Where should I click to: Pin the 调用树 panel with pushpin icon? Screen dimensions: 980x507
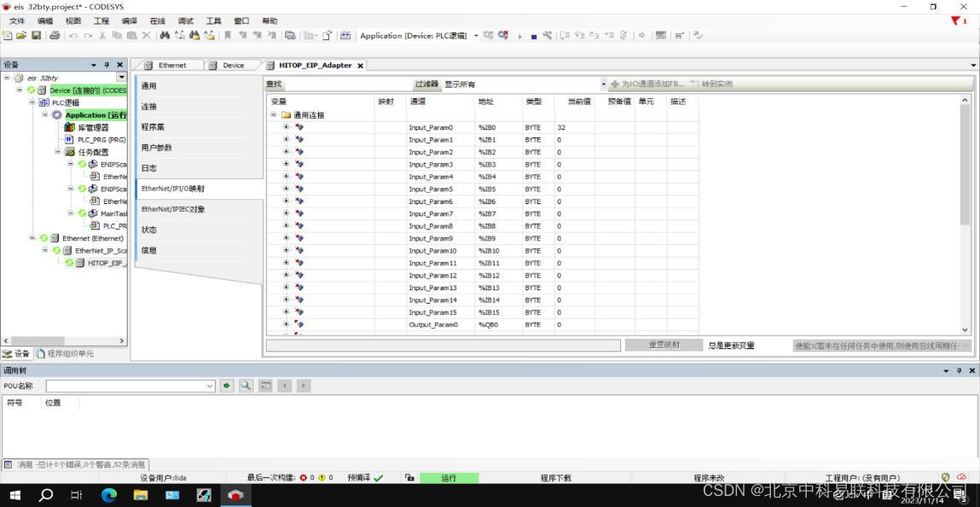click(x=960, y=371)
